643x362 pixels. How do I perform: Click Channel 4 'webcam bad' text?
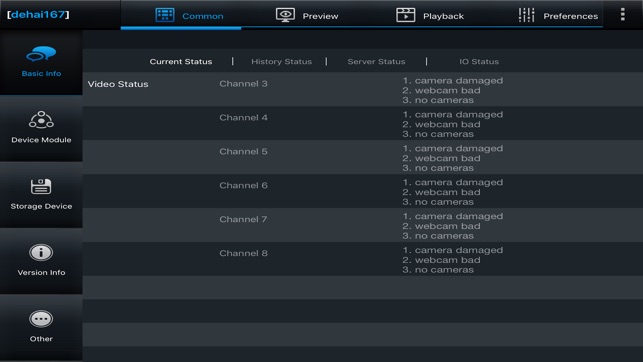pos(441,125)
